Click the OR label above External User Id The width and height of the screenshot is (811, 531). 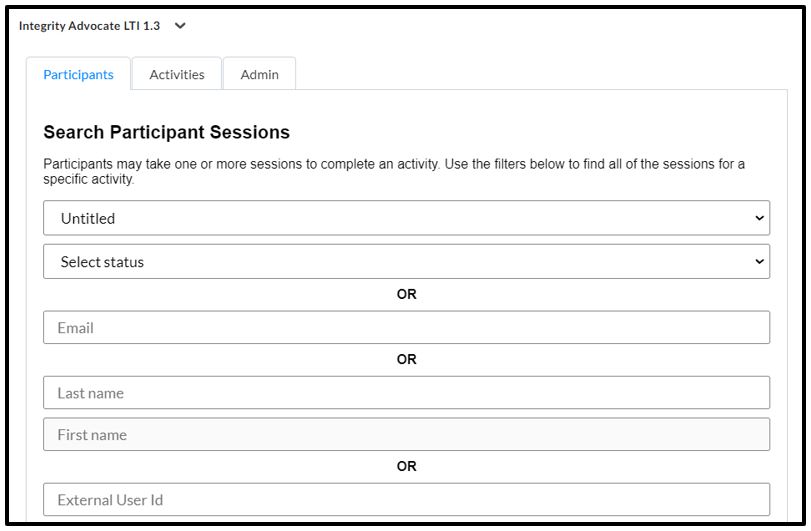pos(406,467)
